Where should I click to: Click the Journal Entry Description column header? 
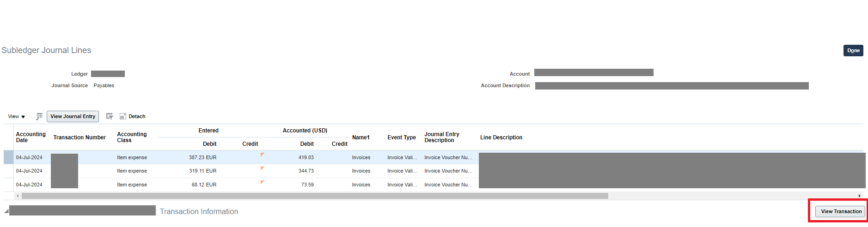[x=442, y=137]
